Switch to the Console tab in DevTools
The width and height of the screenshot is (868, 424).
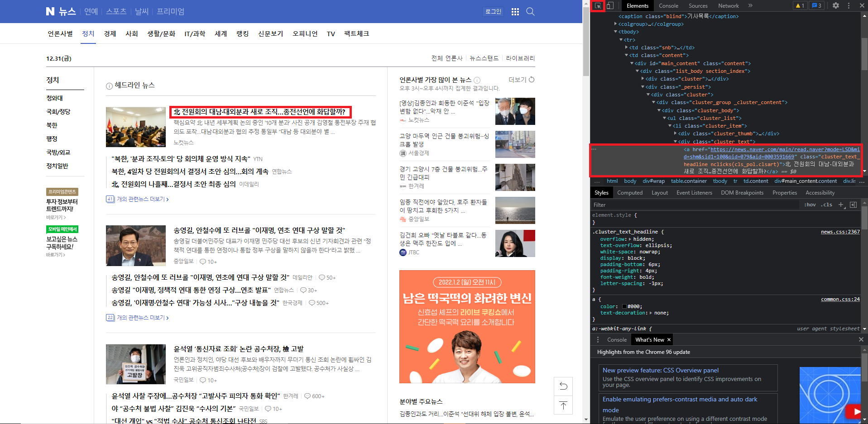[668, 6]
